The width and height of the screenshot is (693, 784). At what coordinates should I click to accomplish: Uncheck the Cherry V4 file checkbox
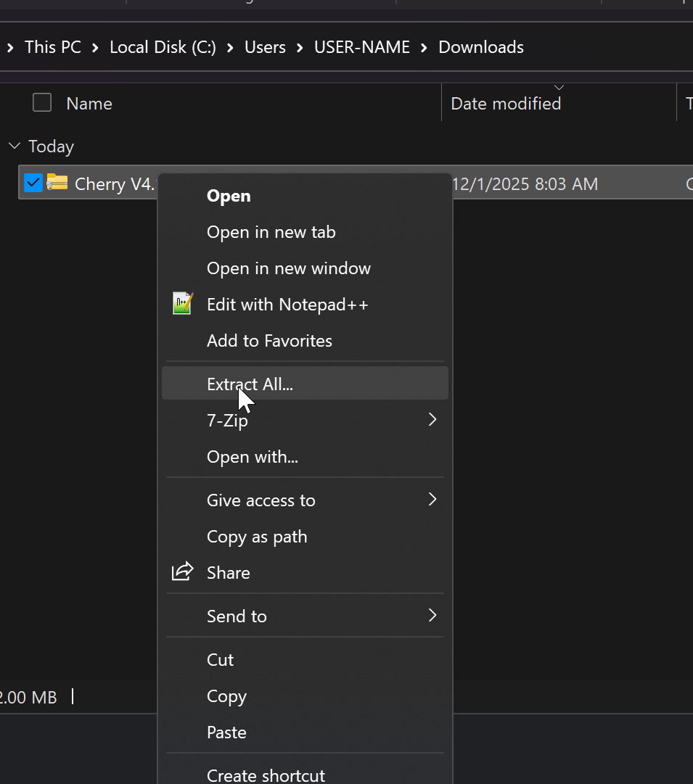[x=33, y=183]
